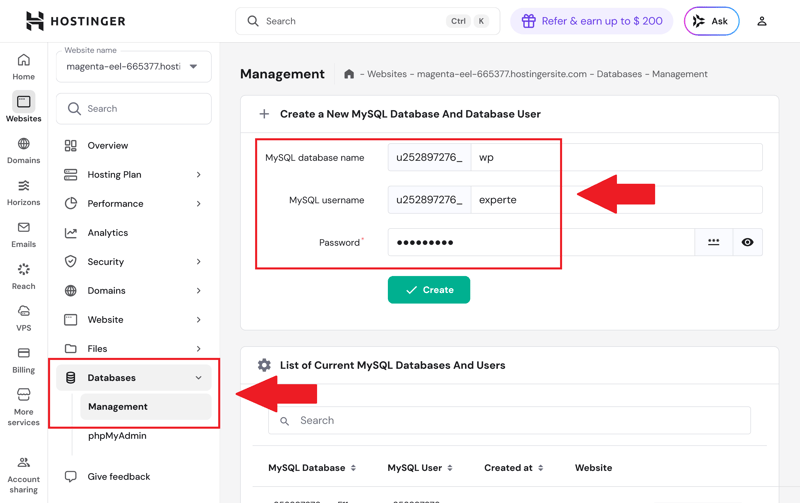Sort table by MySQL Database column
800x503 pixels.
point(353,468)
